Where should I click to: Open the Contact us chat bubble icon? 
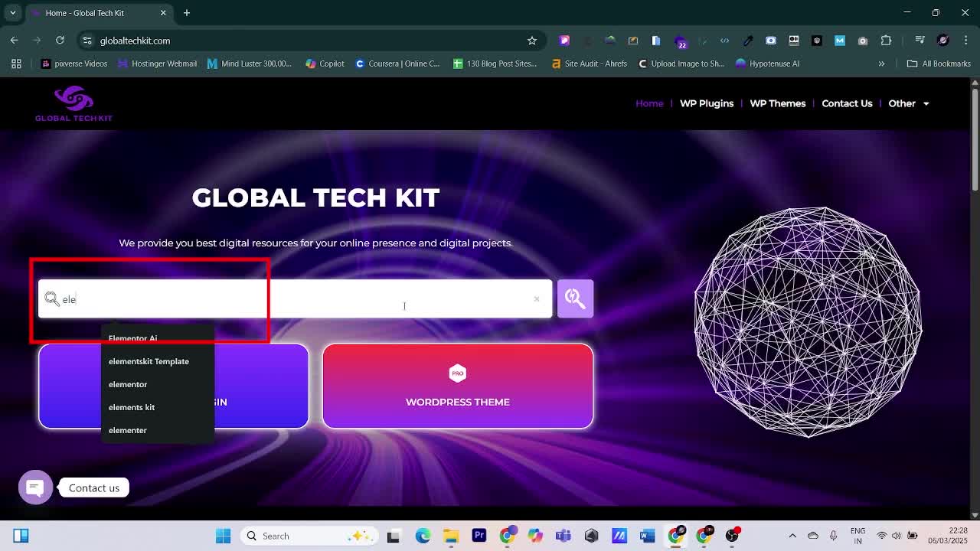[x=35, y=487]
